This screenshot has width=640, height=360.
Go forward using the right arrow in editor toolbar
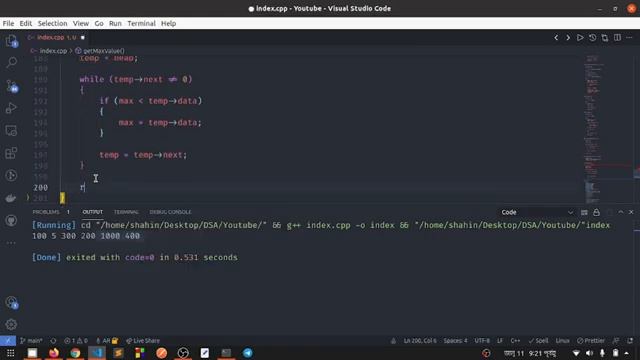point(568,38)
